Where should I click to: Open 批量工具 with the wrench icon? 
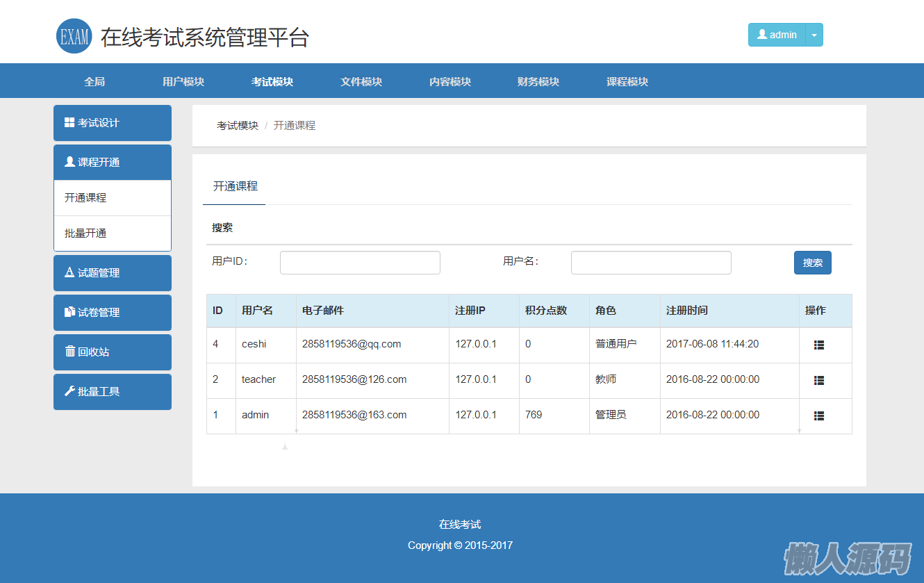[x=112, y=392]
